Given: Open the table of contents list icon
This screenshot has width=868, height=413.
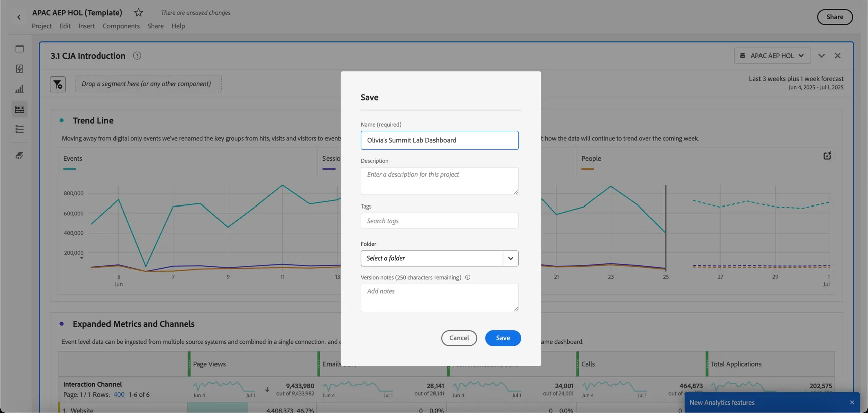Looking at the screenshot, I should (x=20, y=129).
